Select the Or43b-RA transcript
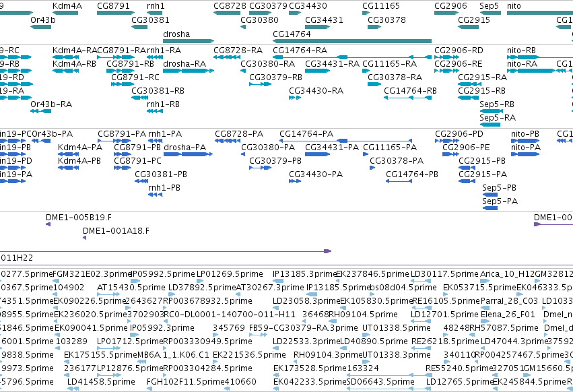573x392 pixels. [x=40, y=111]
